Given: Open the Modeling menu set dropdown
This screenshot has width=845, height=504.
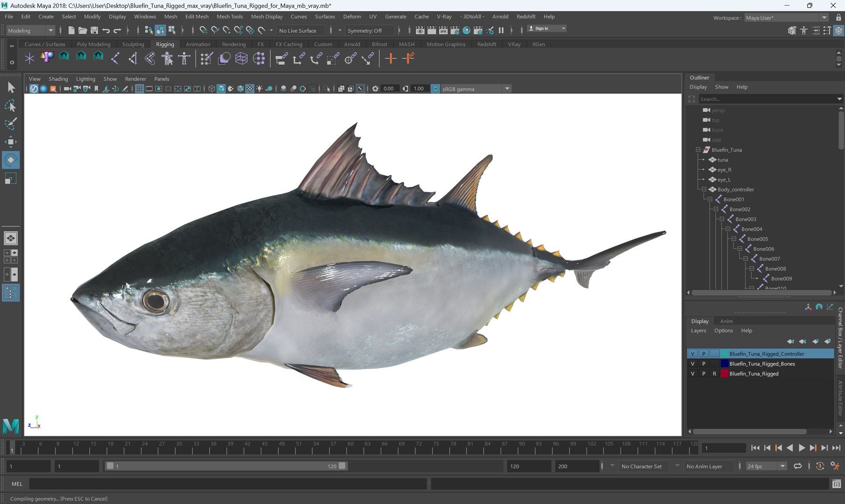Looking at the screenshot, I should (31, 30).
